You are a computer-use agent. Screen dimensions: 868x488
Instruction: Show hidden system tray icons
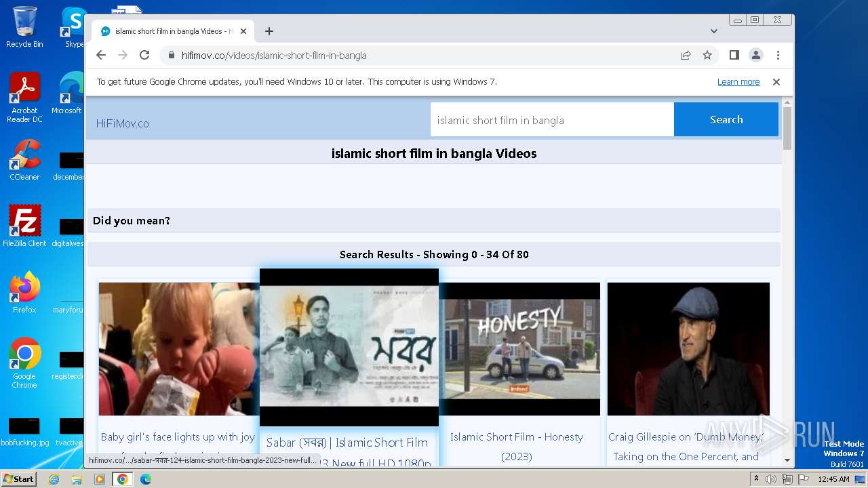[x=756, y=479]
